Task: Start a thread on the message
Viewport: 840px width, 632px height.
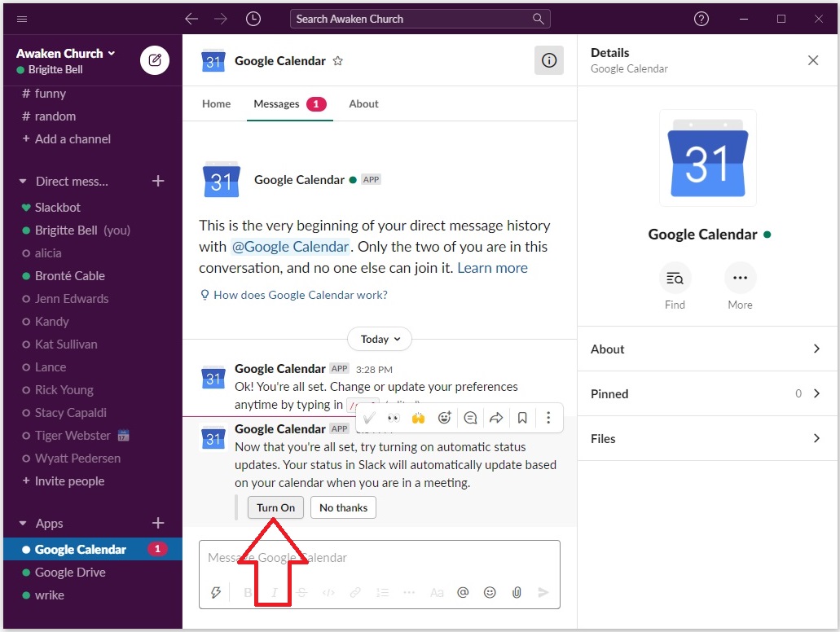Action: 470,418
